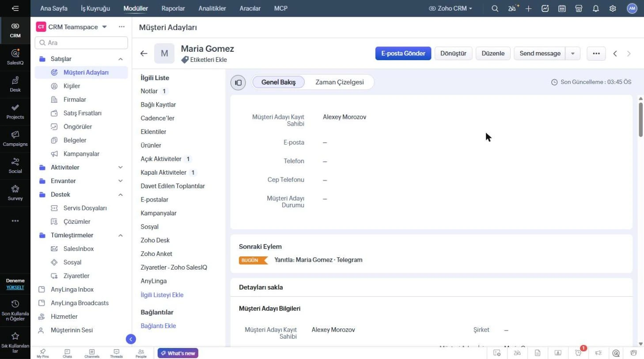Open the CRM Teamspace dropdown

pyautogui.click(x=105, y=27)
